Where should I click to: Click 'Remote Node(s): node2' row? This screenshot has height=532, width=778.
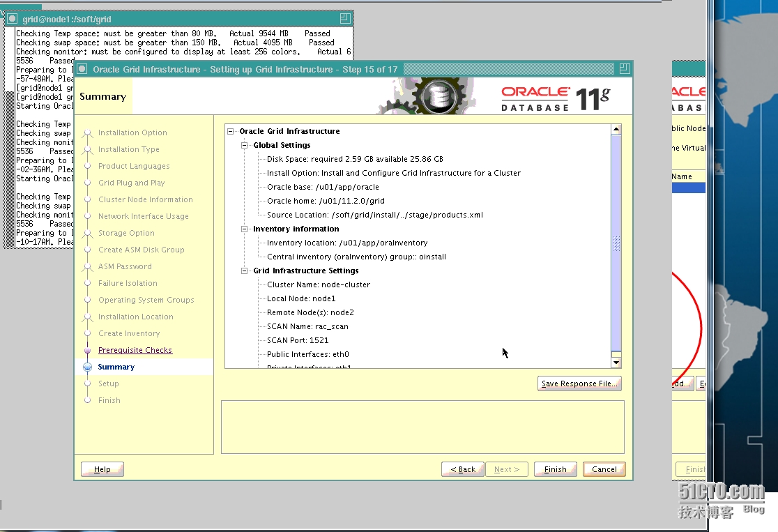tap(310, 312)
